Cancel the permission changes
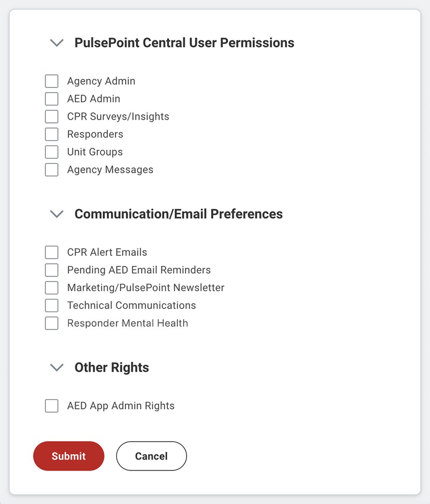Image resolution: width=430 pixels, height=504 pixels. click(x=151, y=456)
